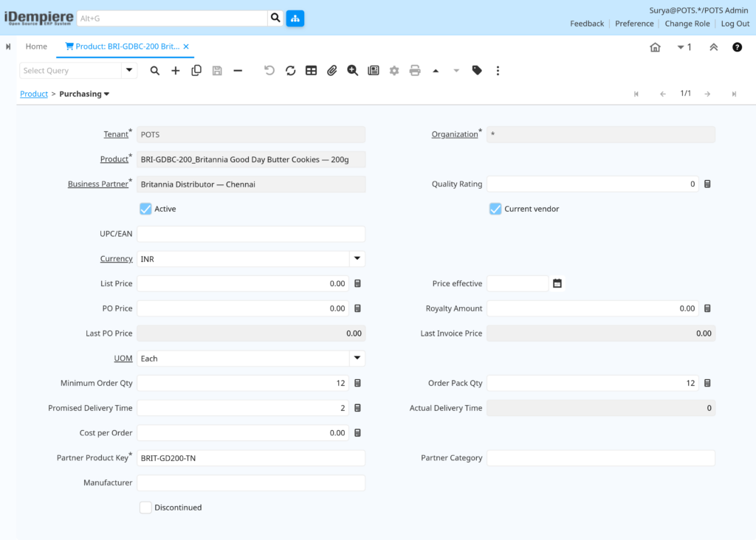Click the home icon at top right
756x540 pixels.
click(655, 47)
